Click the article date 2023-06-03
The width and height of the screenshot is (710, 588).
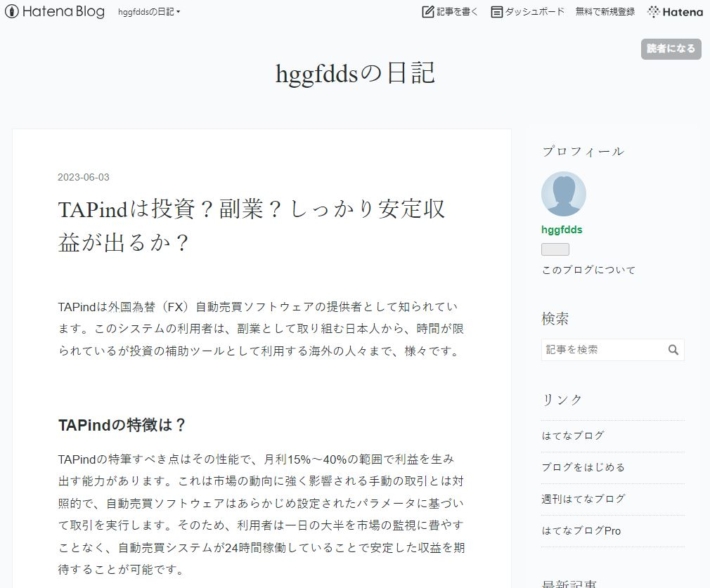click(83, 177)
